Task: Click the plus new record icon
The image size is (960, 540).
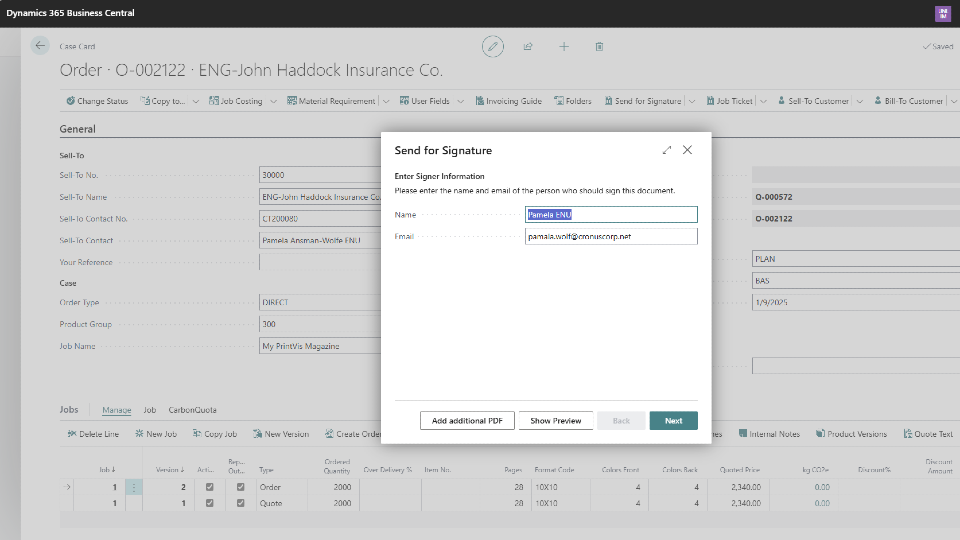Action: [x=564, y=46]
